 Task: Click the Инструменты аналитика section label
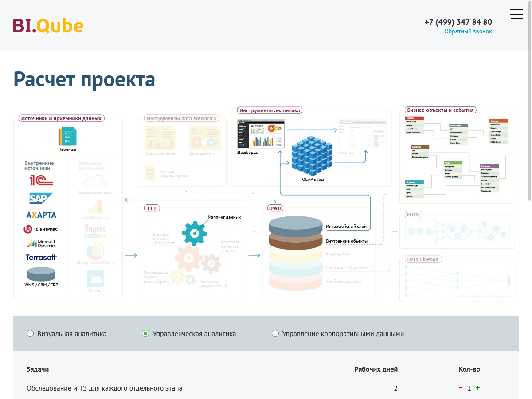click(x=270, y=110)
